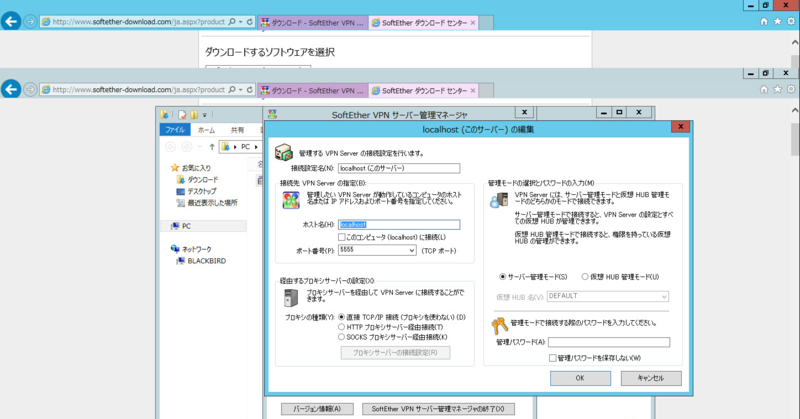The image size is (800, 419).
Task: Click プロキシサーバーの接続設定 button
Action: pos(395,353)
